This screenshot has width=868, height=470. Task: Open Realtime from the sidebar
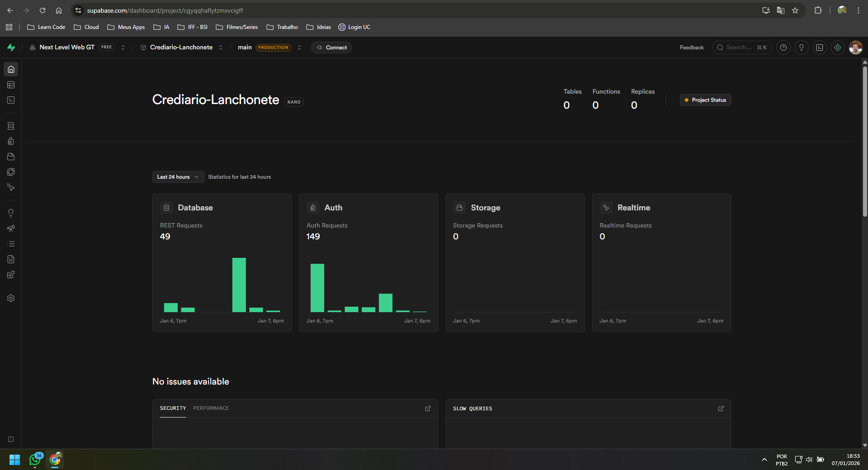11,187
